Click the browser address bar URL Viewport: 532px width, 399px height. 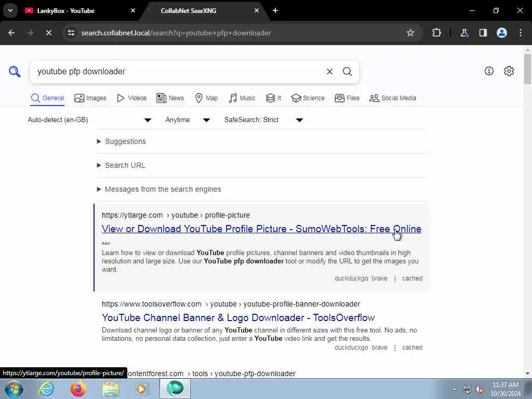(x=176, y=33)
